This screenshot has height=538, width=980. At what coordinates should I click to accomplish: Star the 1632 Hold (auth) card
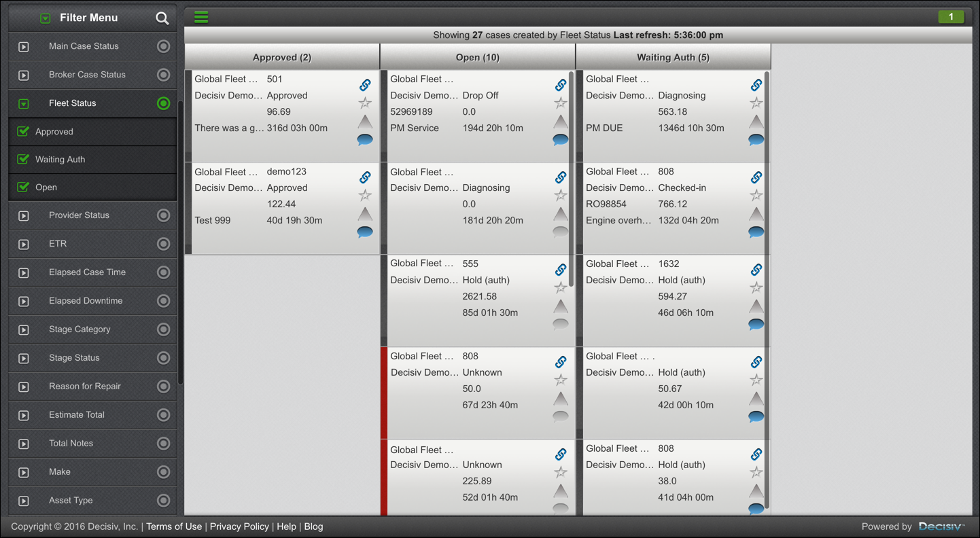click(756, 288)
